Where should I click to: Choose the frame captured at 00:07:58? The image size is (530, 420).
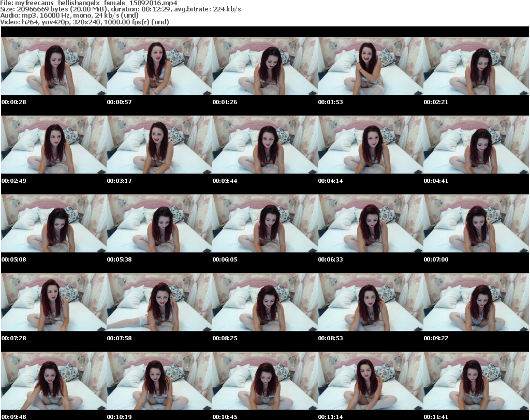[159, 302]
